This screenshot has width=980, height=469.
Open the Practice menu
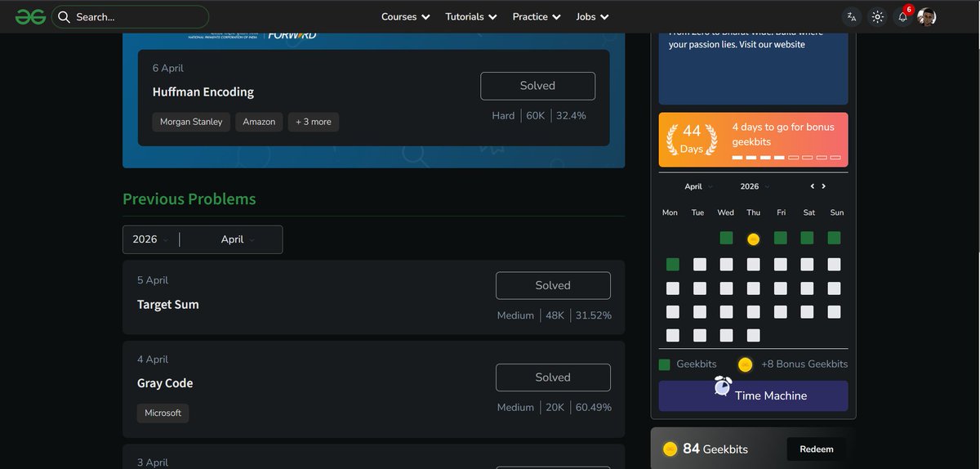point(537,16)
